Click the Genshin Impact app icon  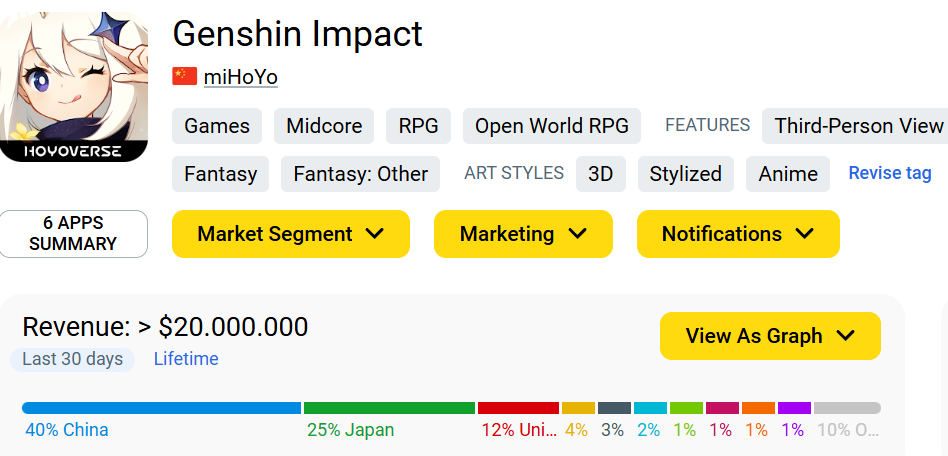point(74,86)
